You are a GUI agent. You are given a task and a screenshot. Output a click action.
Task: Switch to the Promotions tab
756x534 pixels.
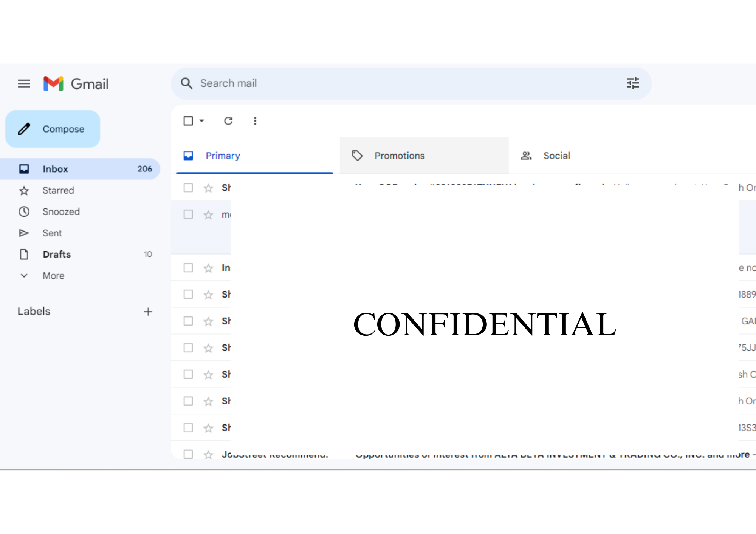tap(399, 156)
